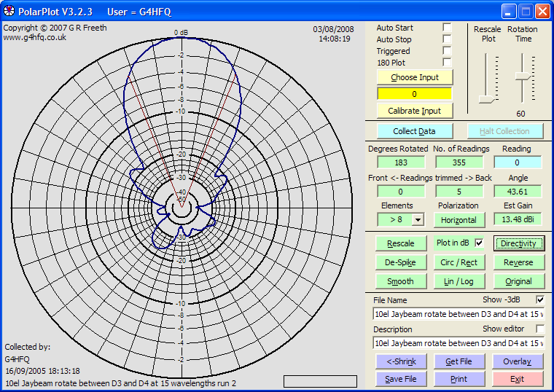Image resolution: width=554 pixels, height=392 pixels.
Task: Click Halt Collection button
Action: click(x=505, y=131)
